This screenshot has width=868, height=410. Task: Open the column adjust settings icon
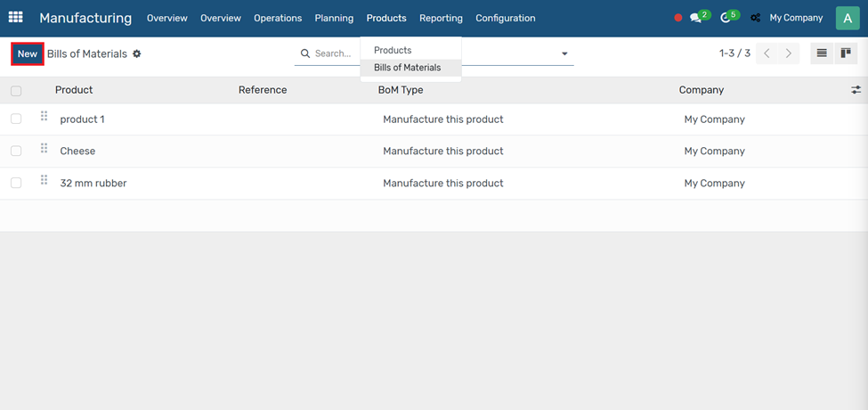(856, 90)
